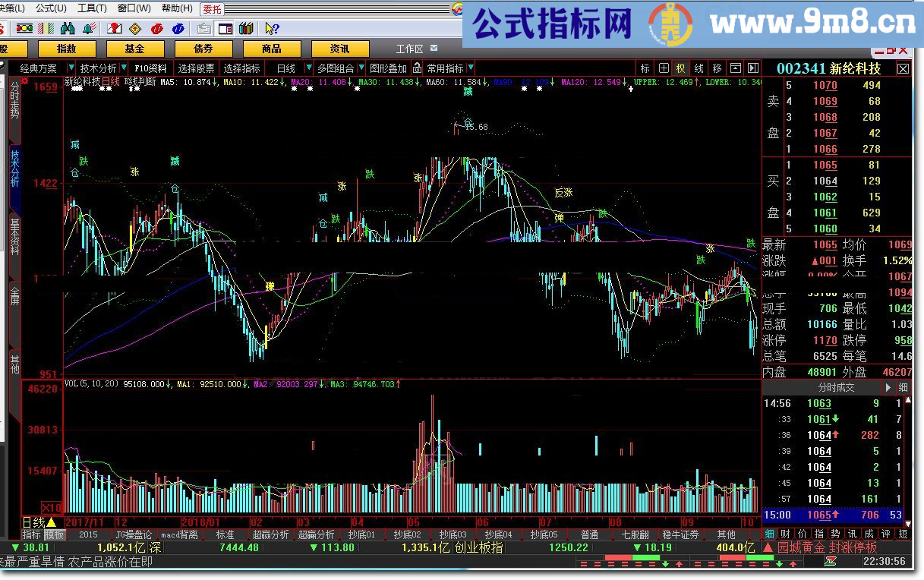Screen dimensions: 924x580
Task: Switch to the macd背离 indicator tab
Action: point(179,534)
